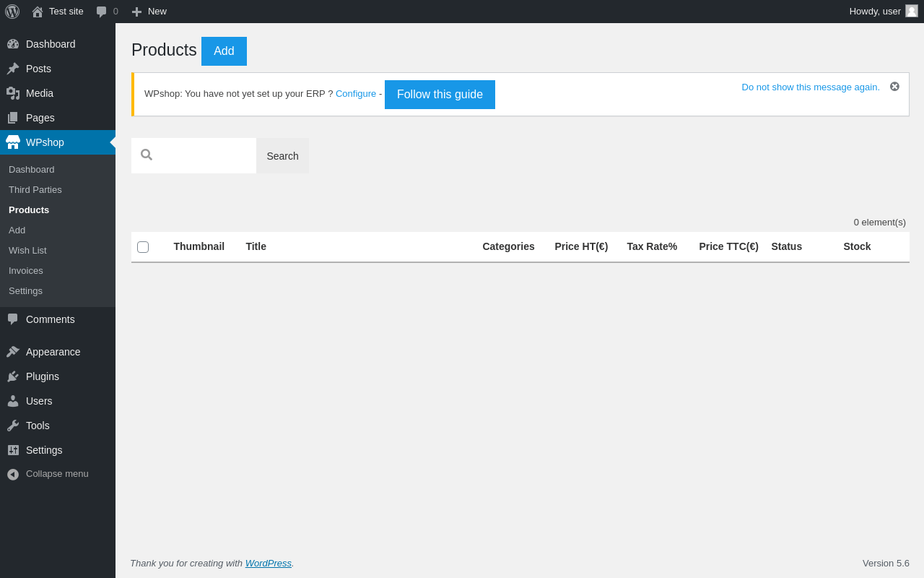Open the Tools menu label
The image size is (924, 578).
[x=38, y=426]
